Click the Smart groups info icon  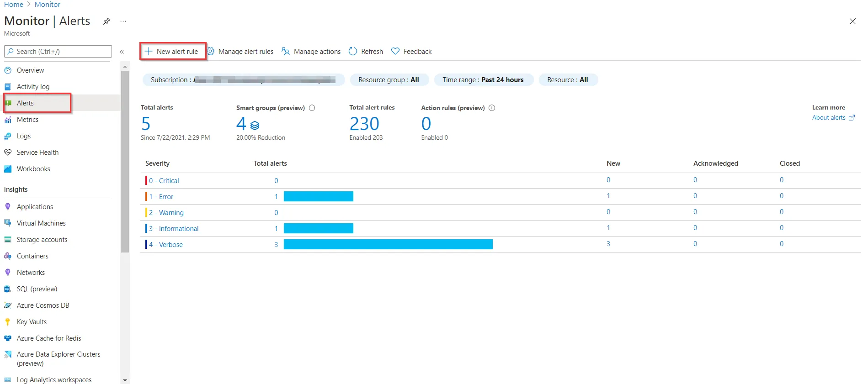pos(312,108)
